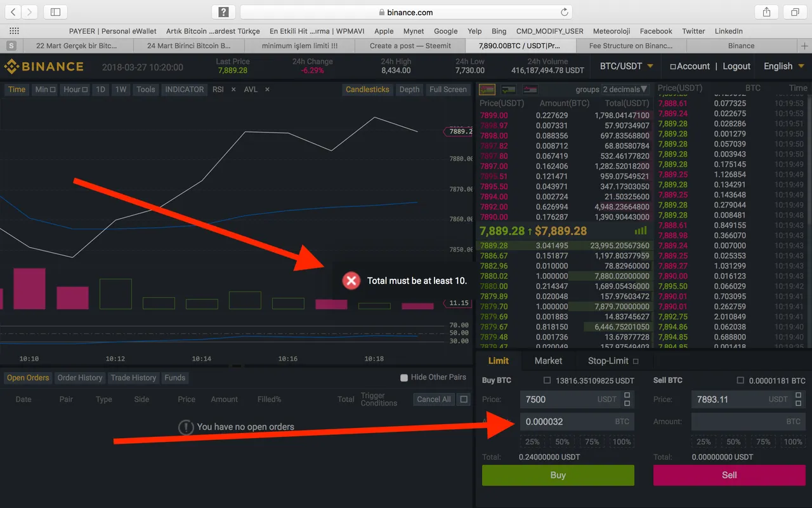Set sell amount to 50%

(x=733, y=442)
